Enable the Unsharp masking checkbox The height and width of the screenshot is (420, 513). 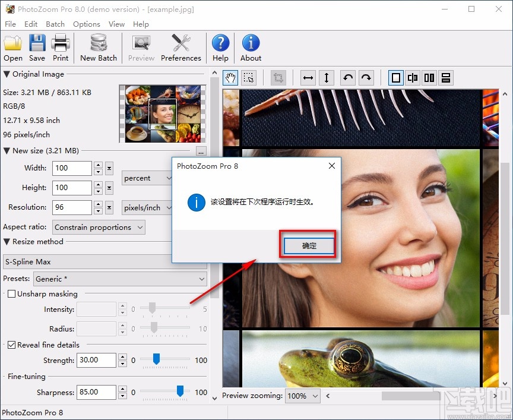(x=12, y=293)
